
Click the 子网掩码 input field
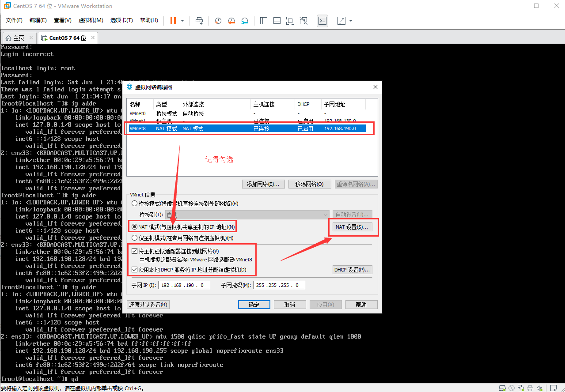point(279,285)
